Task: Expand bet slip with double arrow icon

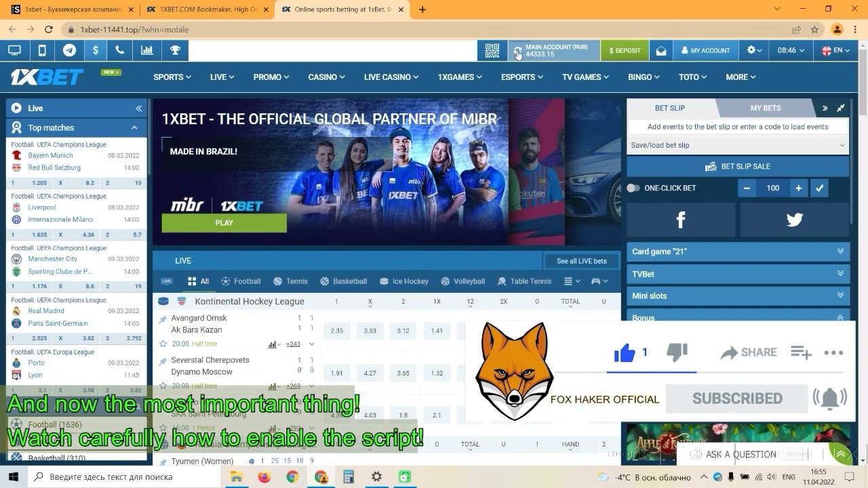Action: point(825,108)
